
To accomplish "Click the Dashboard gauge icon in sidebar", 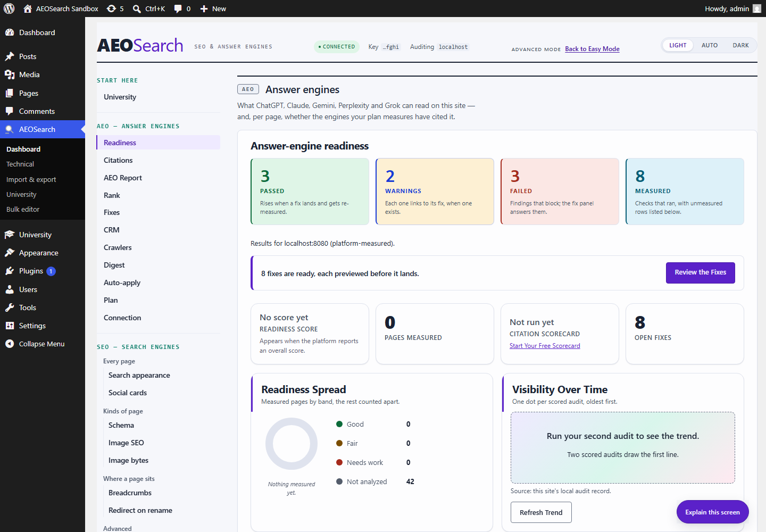I will 10,32.
